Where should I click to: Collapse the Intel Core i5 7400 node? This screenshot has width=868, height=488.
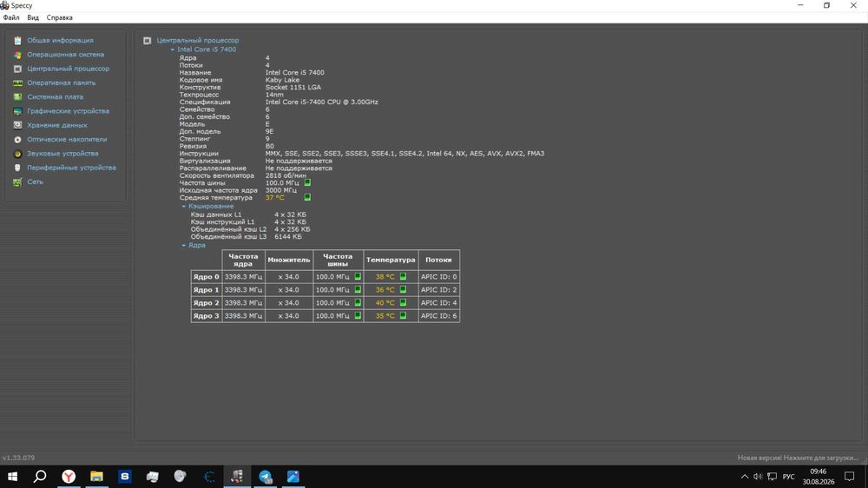click(x=172, y=49)
